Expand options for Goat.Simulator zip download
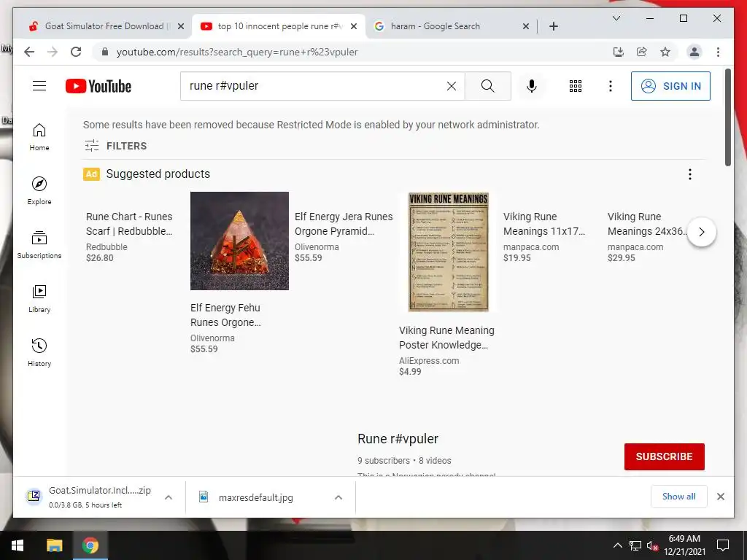Screen dimensions: 747x560 [x=169, y=497]
